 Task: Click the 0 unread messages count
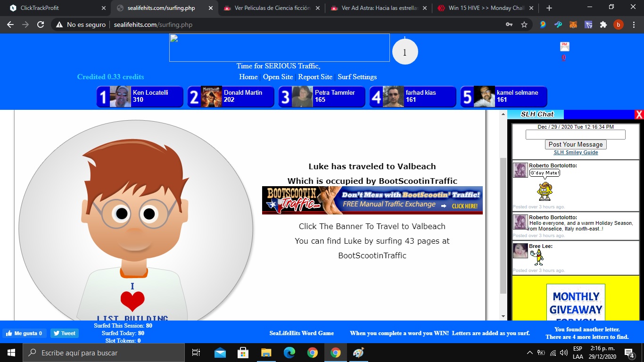coord(563,58)
